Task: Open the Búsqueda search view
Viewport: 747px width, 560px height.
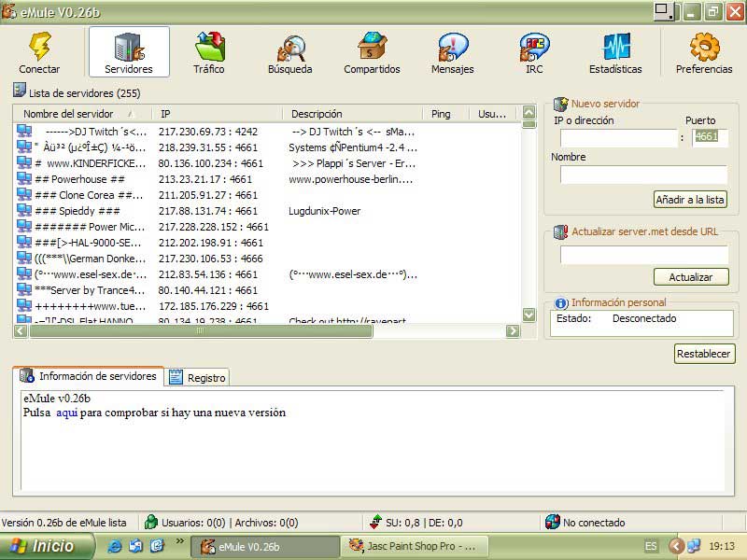Action: point(290,52)
